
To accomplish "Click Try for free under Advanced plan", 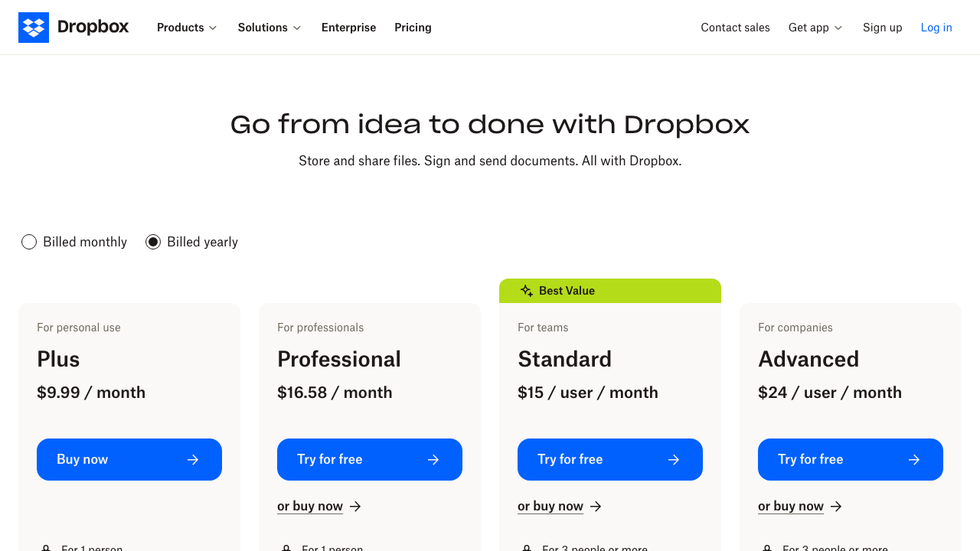I will (x=850, y=459).
